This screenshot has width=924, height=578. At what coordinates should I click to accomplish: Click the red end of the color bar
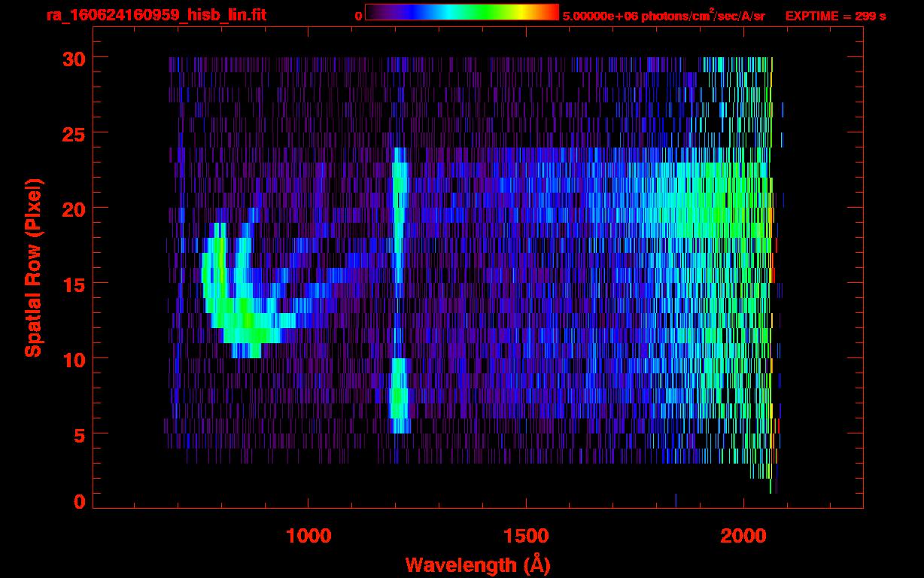point(551,12)
